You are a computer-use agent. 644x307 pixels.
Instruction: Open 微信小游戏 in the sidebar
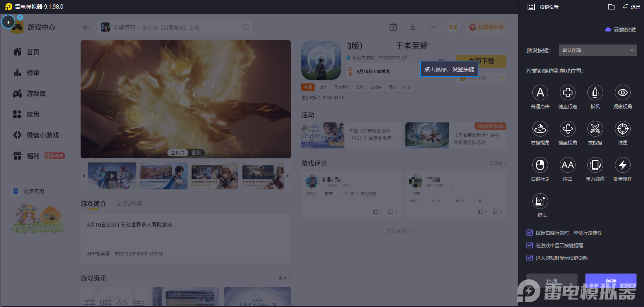36,135
